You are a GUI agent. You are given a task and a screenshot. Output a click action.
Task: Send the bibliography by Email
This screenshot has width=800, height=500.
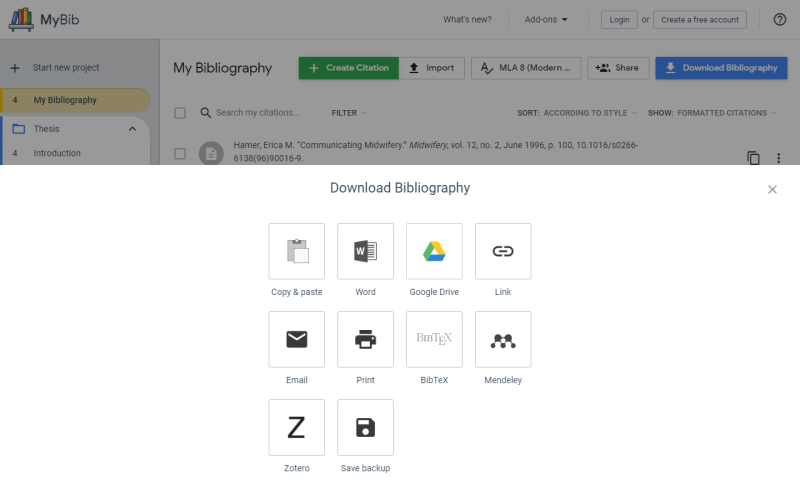(296, 339)
